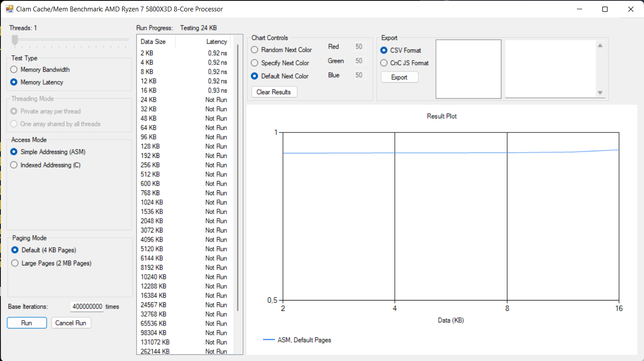
Task: Click the Red color value field
Action: click(359, 46)
